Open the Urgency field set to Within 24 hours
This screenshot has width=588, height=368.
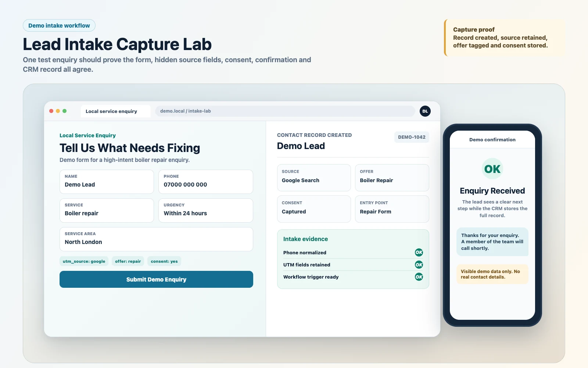[206, 210]
